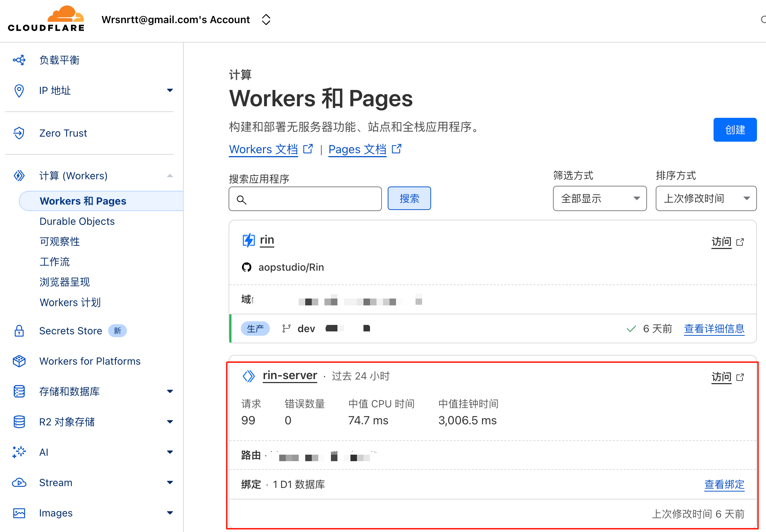This screenshot has width=766, height=532.
Task: Open 查看详细信息 for rin deployment
Action: [x=714, y=329]
